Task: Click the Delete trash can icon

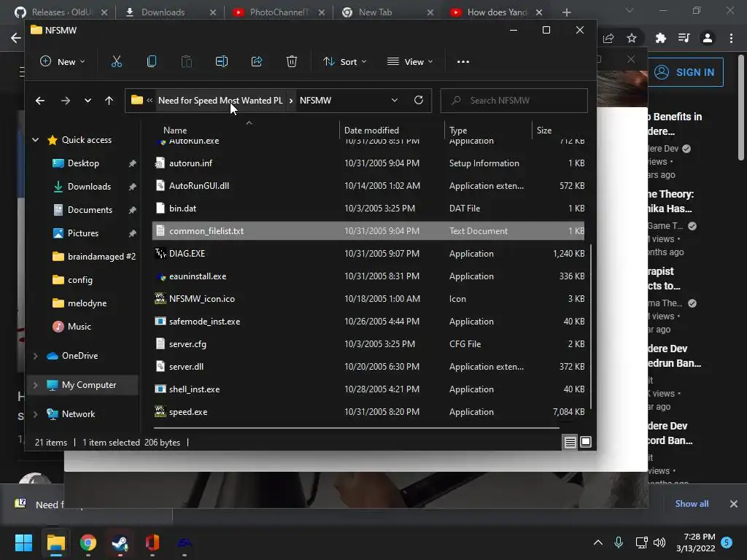Action: (292, 61)
